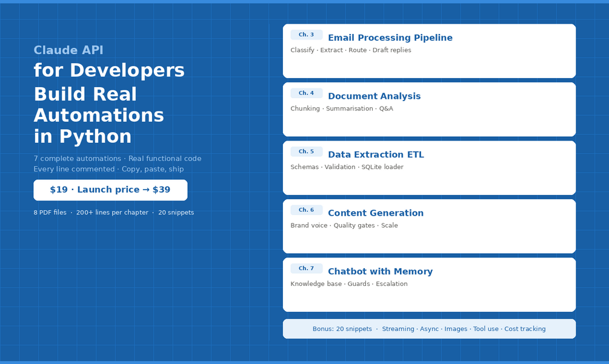Click the '200+ lines per chapter' text
Screen dimensions: 609x364
112,213
